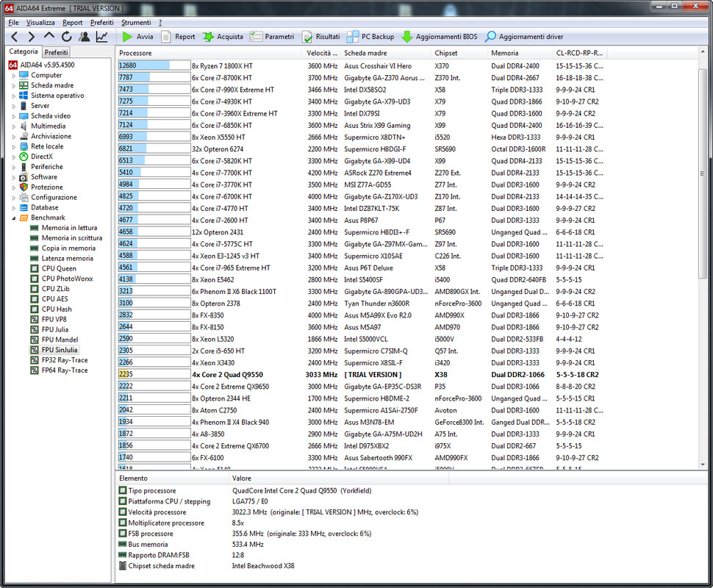Open the Visualizza menu
The image size is (713, 588).
[40, 23]
